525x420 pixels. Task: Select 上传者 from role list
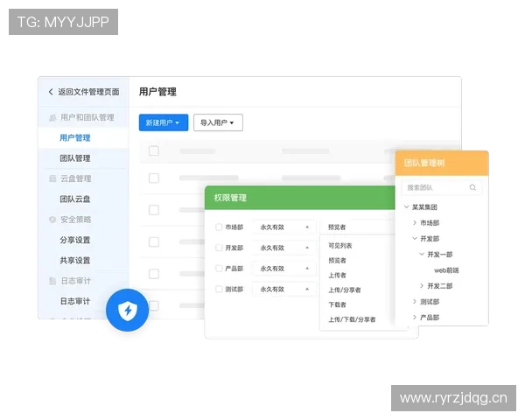click(x=337, y=276)
